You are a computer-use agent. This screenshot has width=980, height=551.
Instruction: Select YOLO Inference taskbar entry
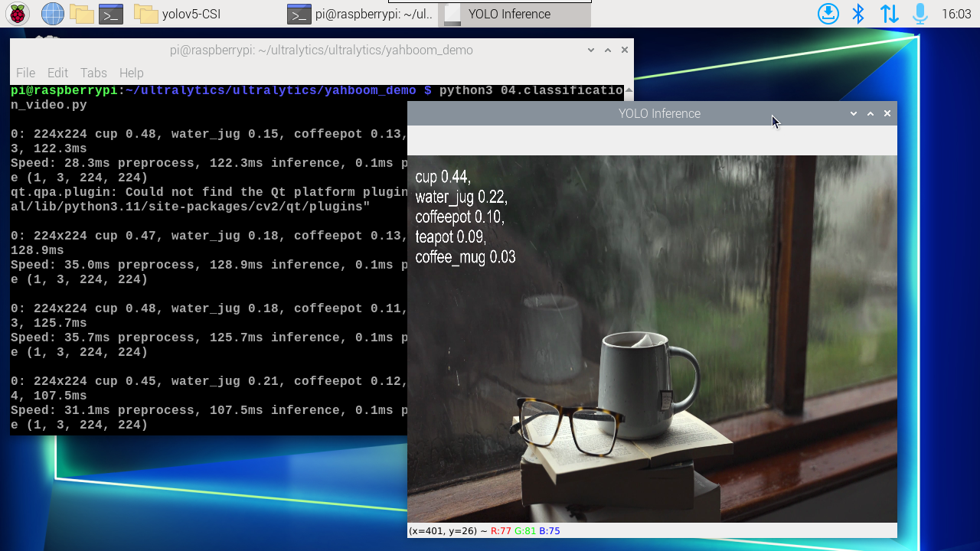coord(514,14)
